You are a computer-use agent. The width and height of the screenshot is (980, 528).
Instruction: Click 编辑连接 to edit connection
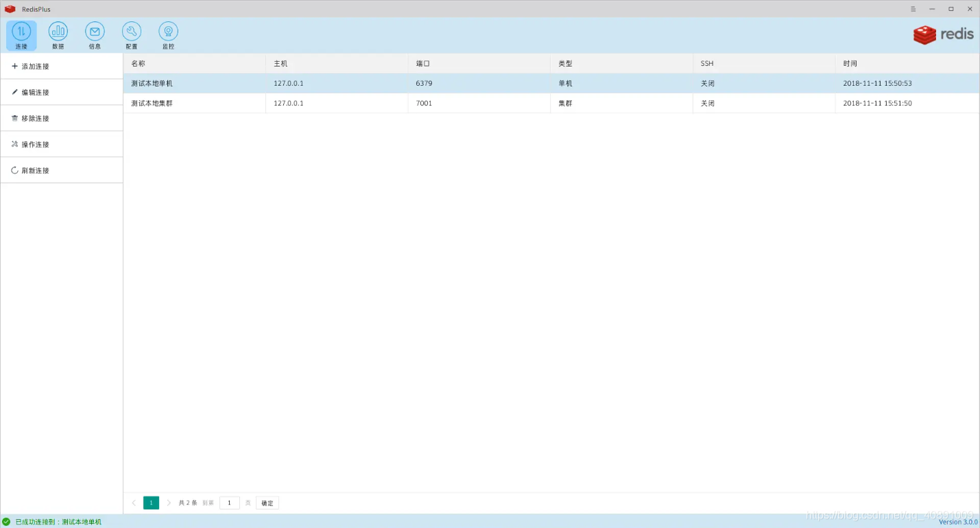(x=62, y=93)
